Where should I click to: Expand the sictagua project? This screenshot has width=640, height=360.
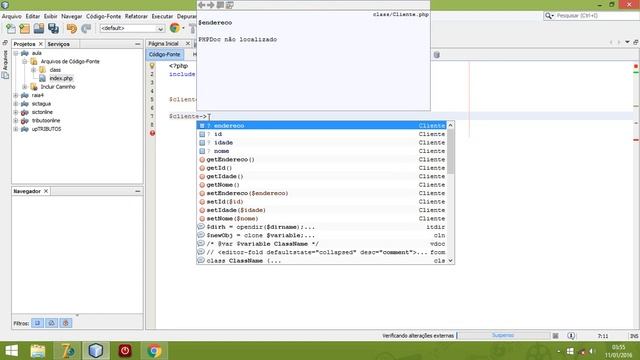coord(16,104)
